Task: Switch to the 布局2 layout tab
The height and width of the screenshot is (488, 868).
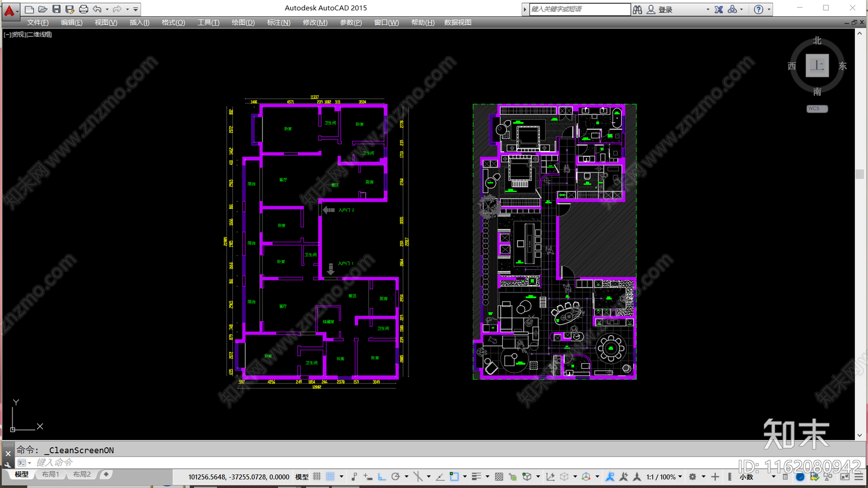Action: (82, 474)
